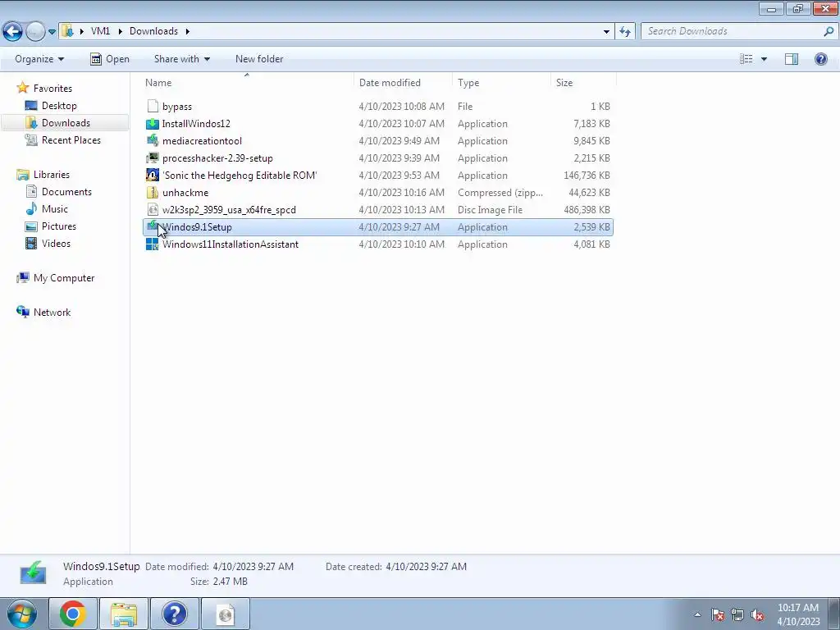840x630 pixels.
Task: Create a New folder
Action: (259, 59)
